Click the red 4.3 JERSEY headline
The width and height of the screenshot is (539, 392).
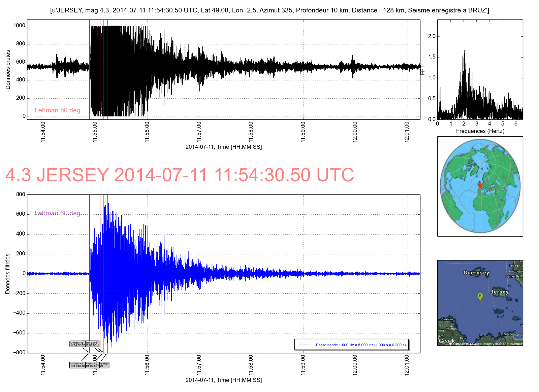tap(180, 175)
